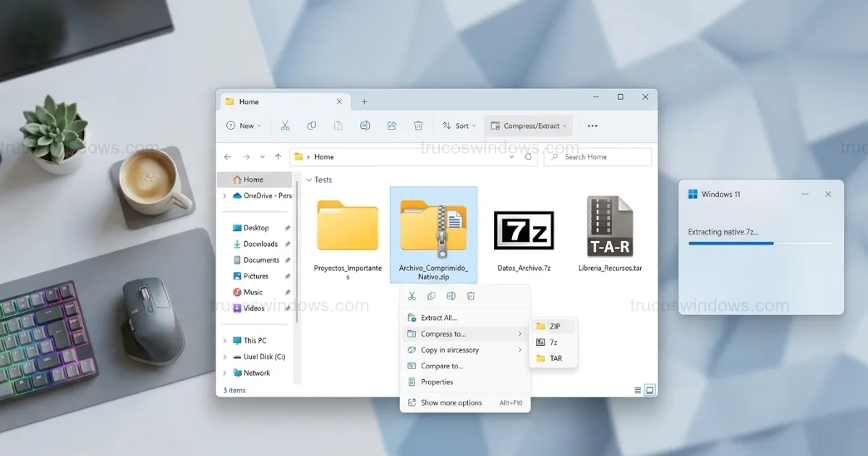Open Downloads in the sidebar
Image resolution: width=868 pixels, height=456 pixels.
260,245
